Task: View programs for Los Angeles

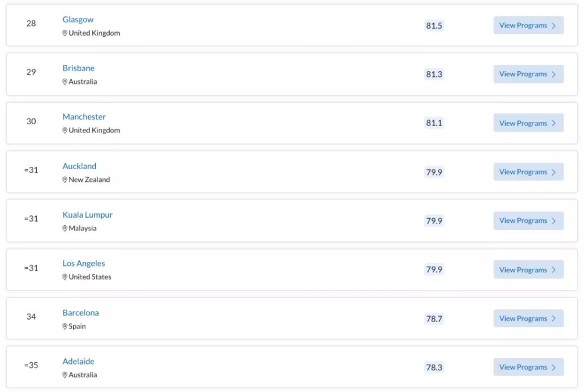Action: 529,269
